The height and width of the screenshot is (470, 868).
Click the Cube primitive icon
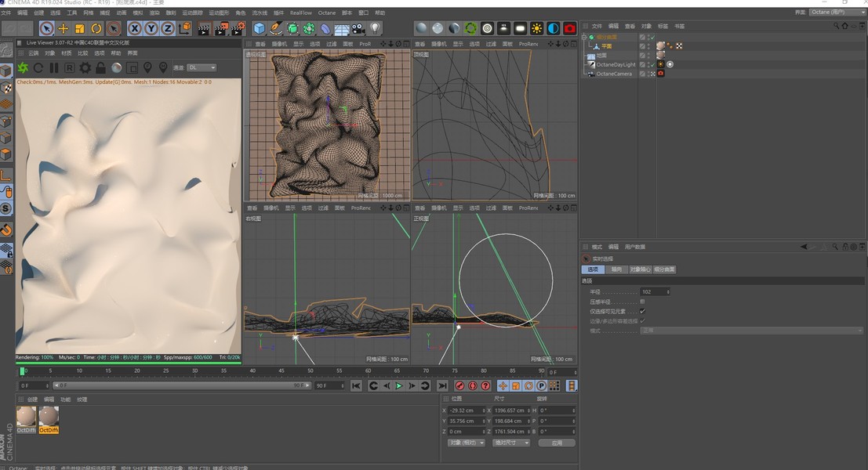[x=260, y=28]
